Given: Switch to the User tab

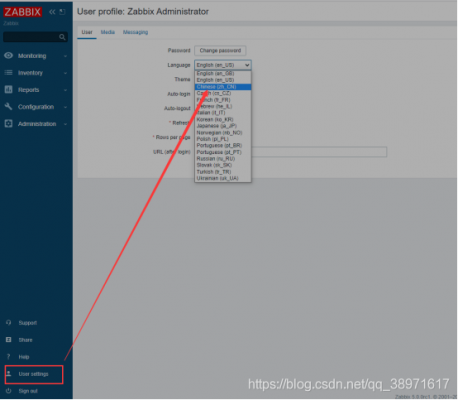Looking at the screenshot, I should point(87,32).
